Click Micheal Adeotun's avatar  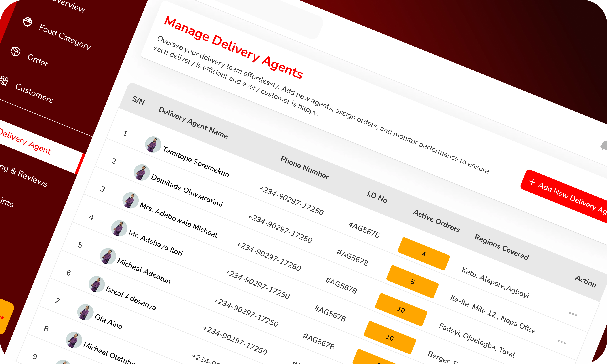pyautogui.click(x=108, y=256)
